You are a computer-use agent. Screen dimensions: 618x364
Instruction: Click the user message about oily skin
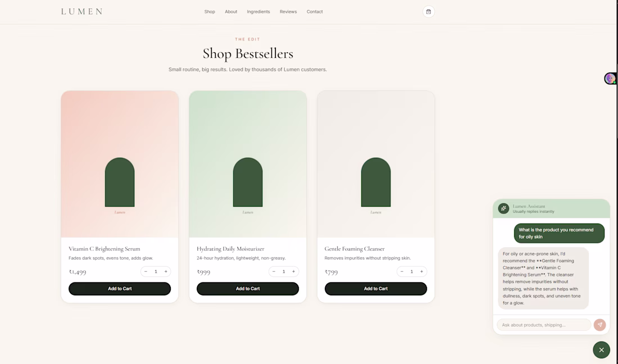pyautogui.click(x=559, y=233)
